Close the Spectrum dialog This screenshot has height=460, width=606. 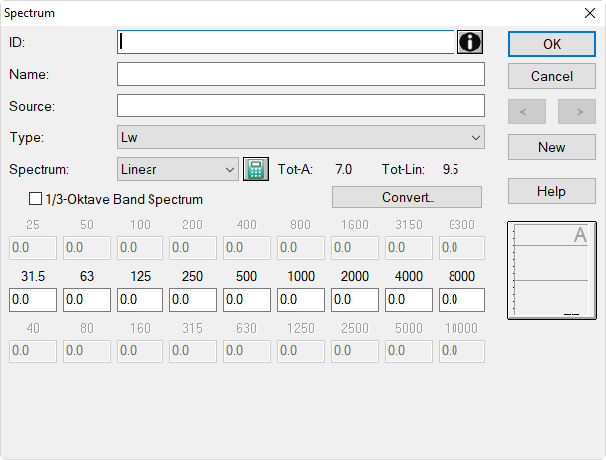pyautogui.click(x=590, y=13)
